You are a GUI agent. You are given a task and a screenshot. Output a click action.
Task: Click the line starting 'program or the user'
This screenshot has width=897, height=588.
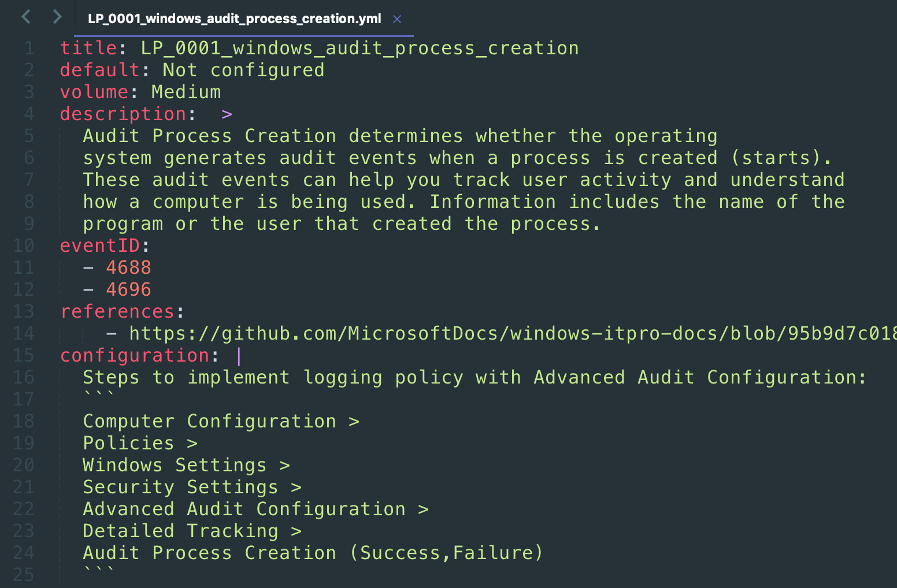(342, 224)
